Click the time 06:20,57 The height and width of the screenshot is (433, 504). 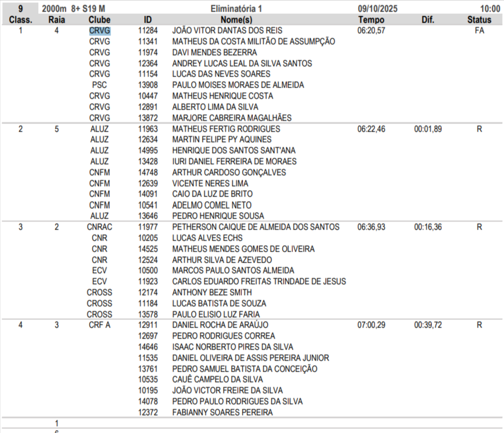[x=372, y=31]
